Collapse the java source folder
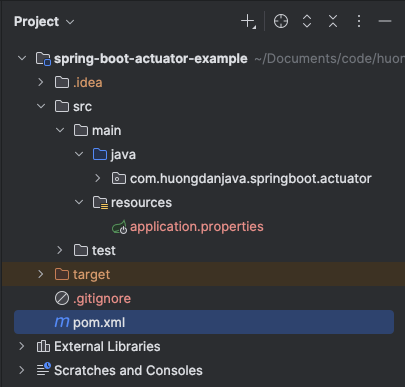The height and width of the screenshot is (387, 405). 79,154
